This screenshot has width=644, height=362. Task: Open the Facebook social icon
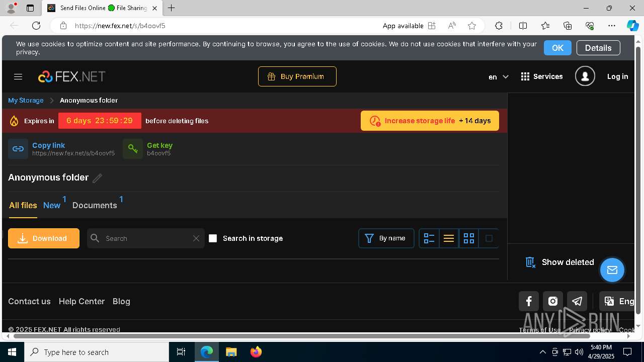pos(529,301)
